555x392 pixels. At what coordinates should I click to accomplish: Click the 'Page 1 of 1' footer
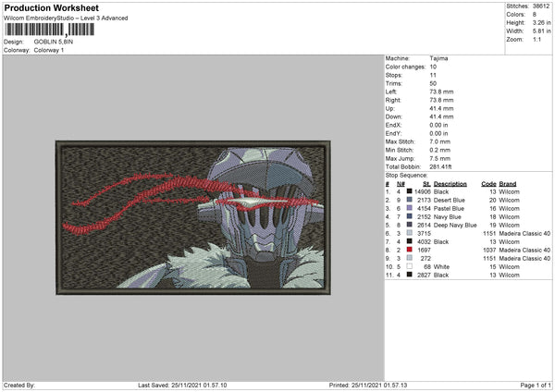click(x=536, y=386)
